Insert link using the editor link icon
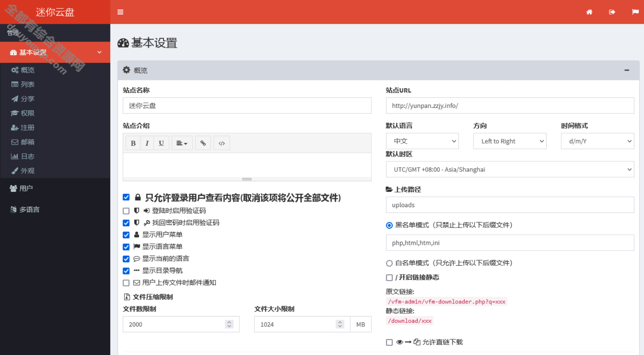644x355 pixels. [203, 143]
